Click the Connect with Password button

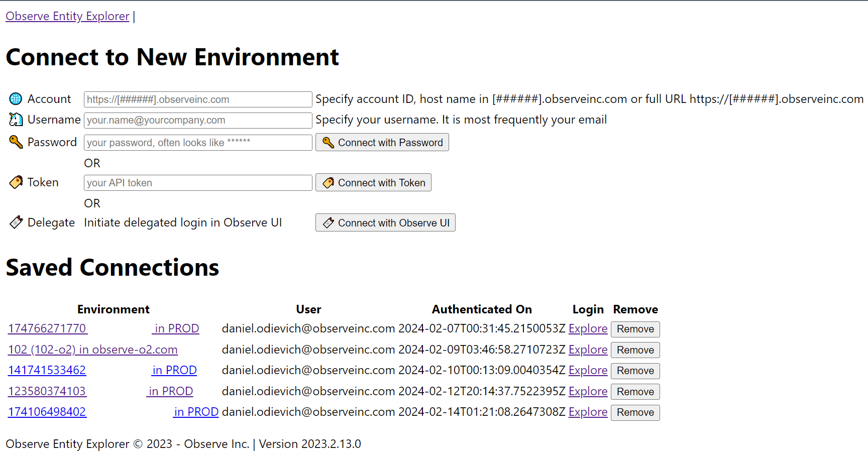click(382, 142)
